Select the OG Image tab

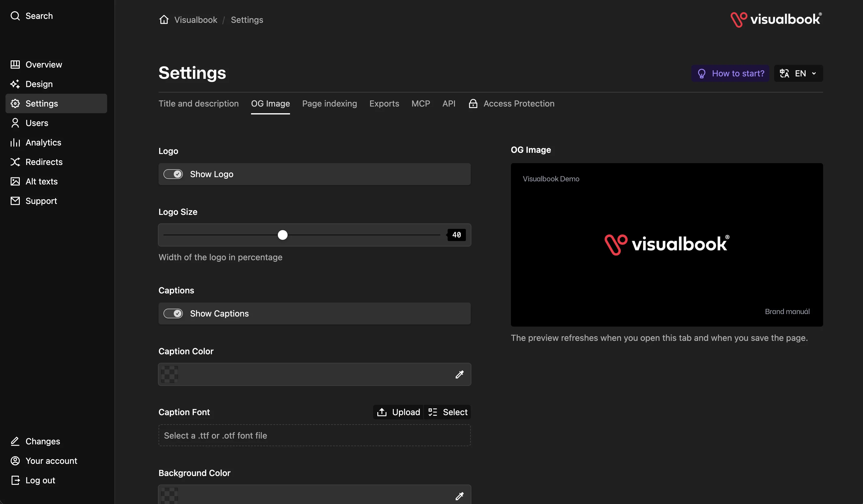[x=271, y=103]
